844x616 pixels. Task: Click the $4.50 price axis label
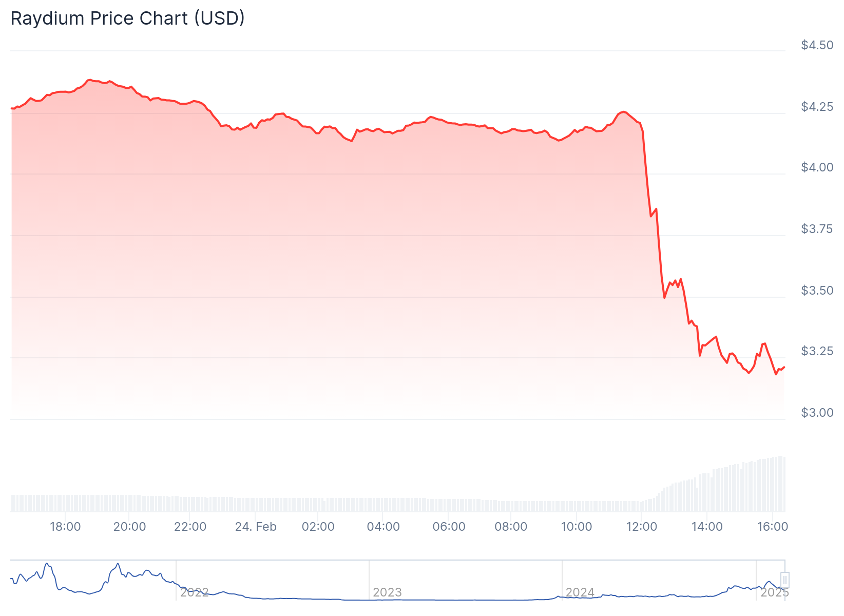(x=817, y=45)
